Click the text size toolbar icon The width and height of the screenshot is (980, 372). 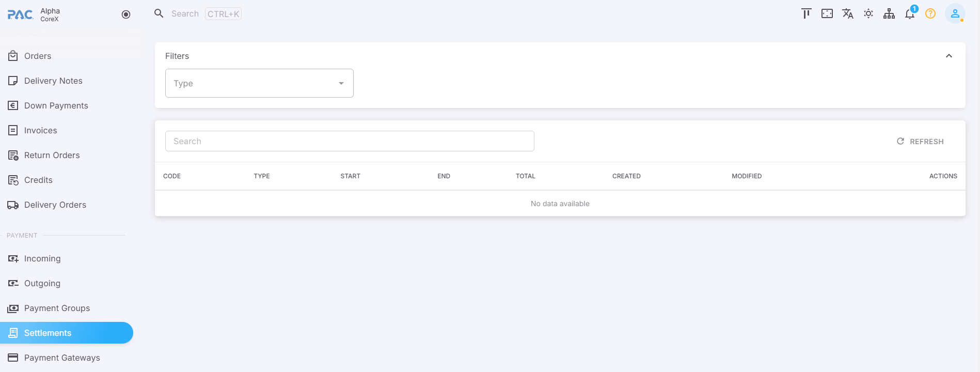[806, 14]
